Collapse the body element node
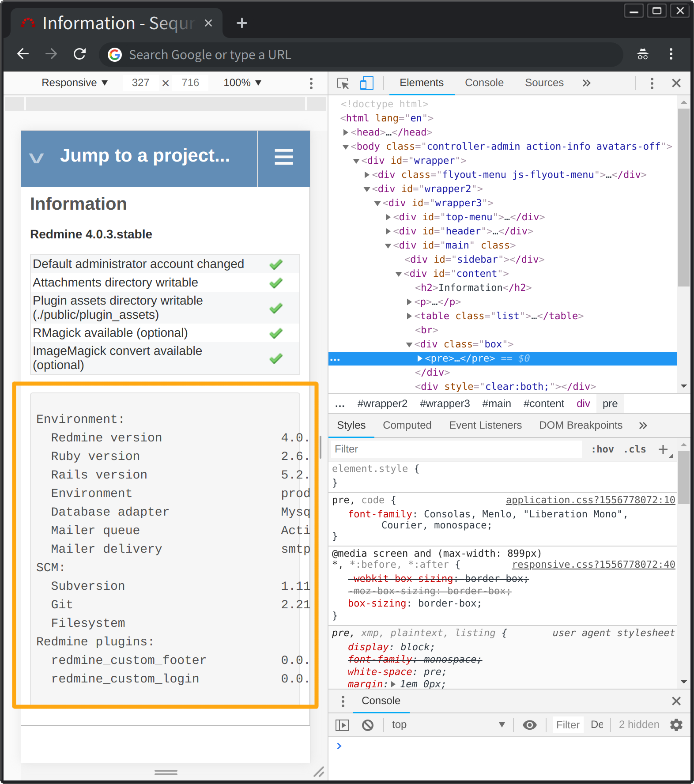The width and height of the screenshot is (694, 784). tap(346, 147)
